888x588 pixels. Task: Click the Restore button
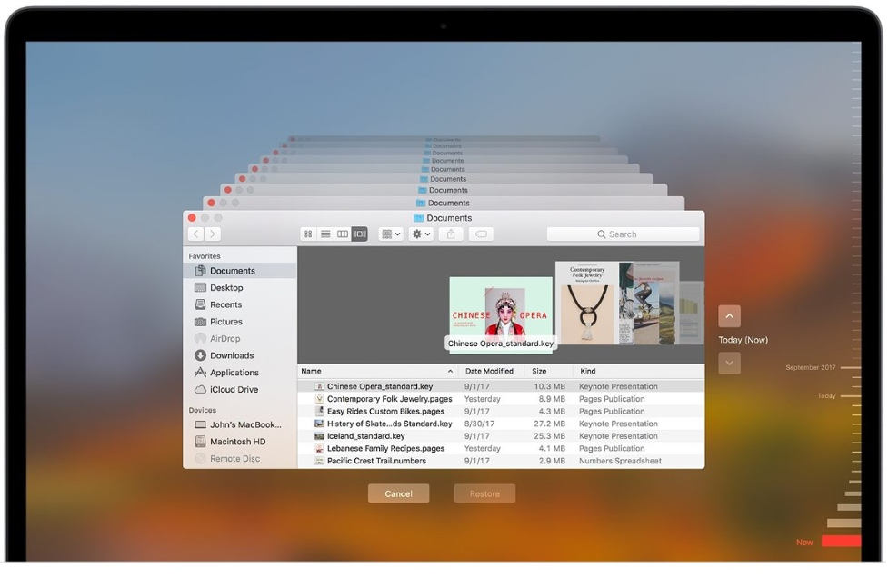pos(484,493)
